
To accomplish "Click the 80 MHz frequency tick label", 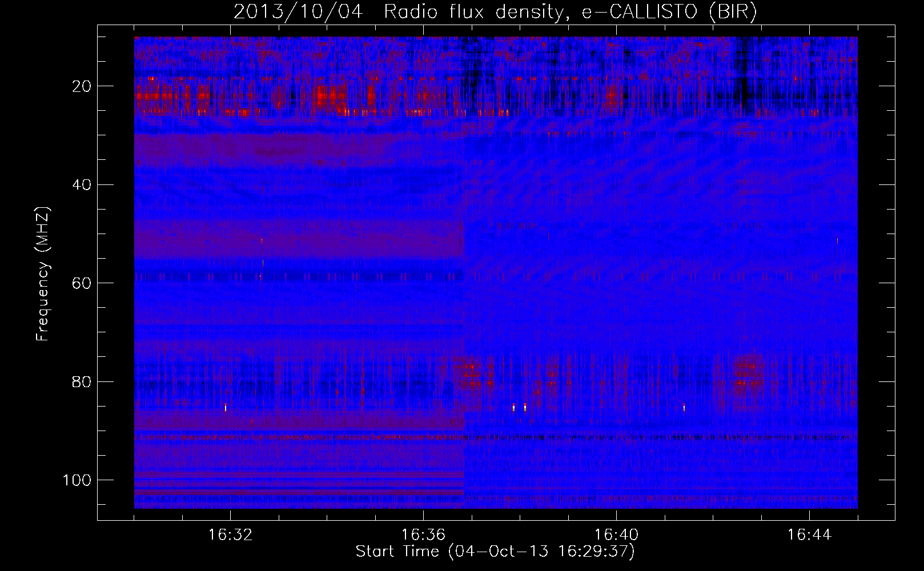I will click(82, 381).
